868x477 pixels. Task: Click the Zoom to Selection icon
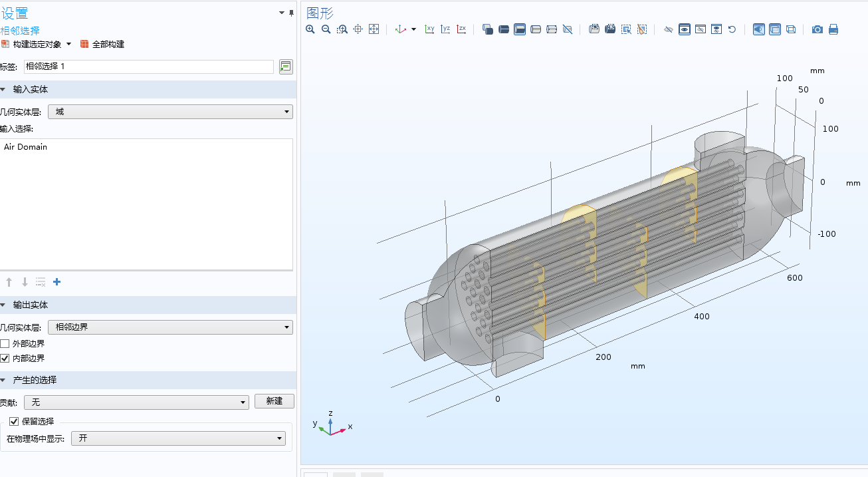[x=358, y=29]
